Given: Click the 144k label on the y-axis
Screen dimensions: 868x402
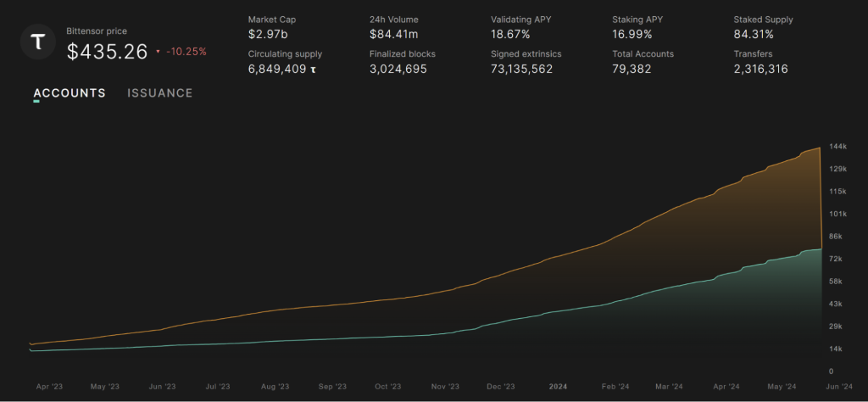Looking at the screenshot, I should coord(837,147).
